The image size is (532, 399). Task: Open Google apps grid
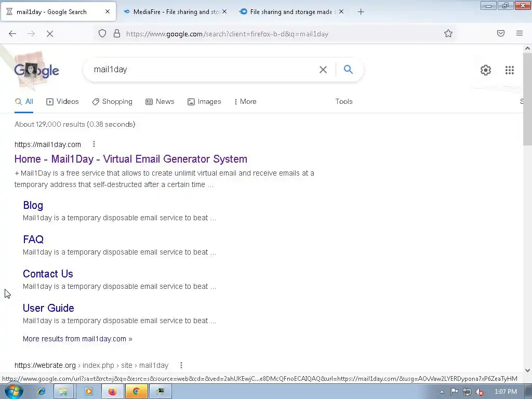(x=510, y=70)
